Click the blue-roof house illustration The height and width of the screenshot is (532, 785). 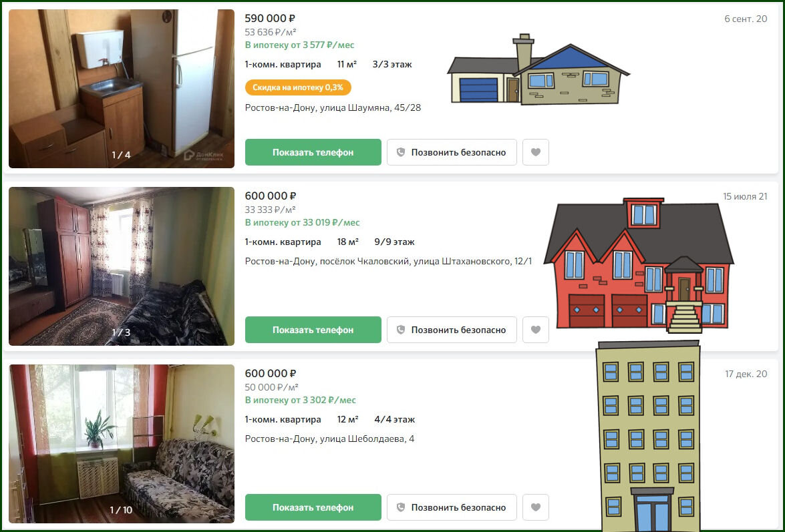[538, 69]
